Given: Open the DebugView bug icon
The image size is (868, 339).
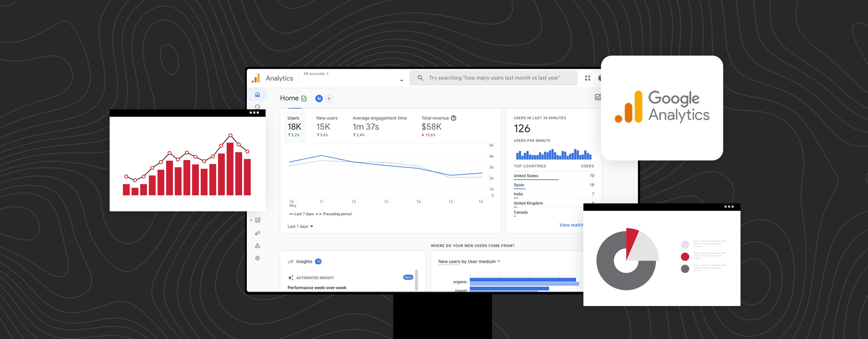Looking at the screenshot, I should pos(257,258).
